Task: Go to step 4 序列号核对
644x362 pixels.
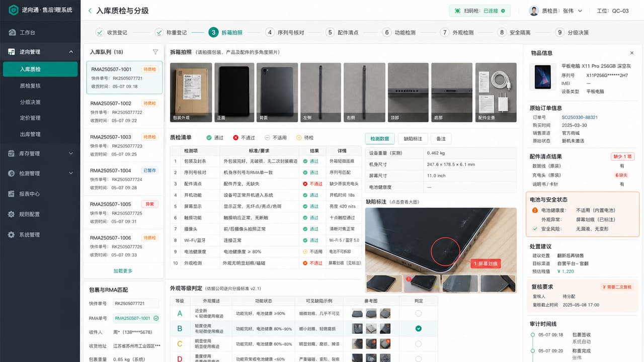Action: pos(285,32)
